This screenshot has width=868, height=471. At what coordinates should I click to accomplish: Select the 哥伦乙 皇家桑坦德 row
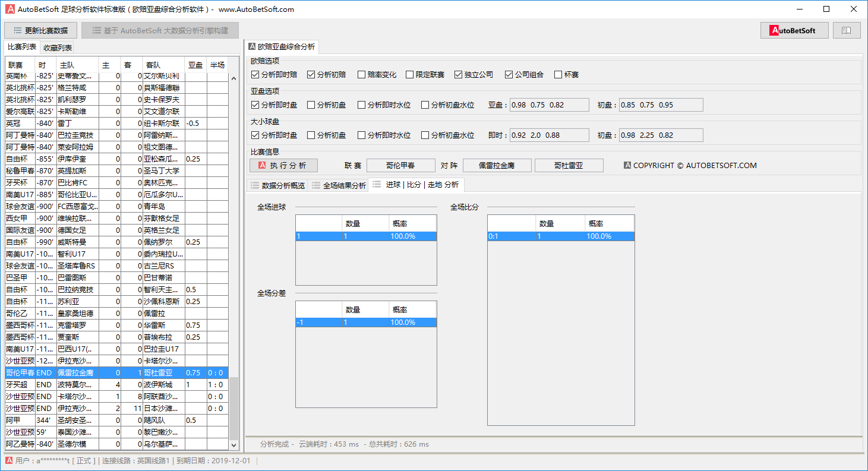(x=116, y=313)
